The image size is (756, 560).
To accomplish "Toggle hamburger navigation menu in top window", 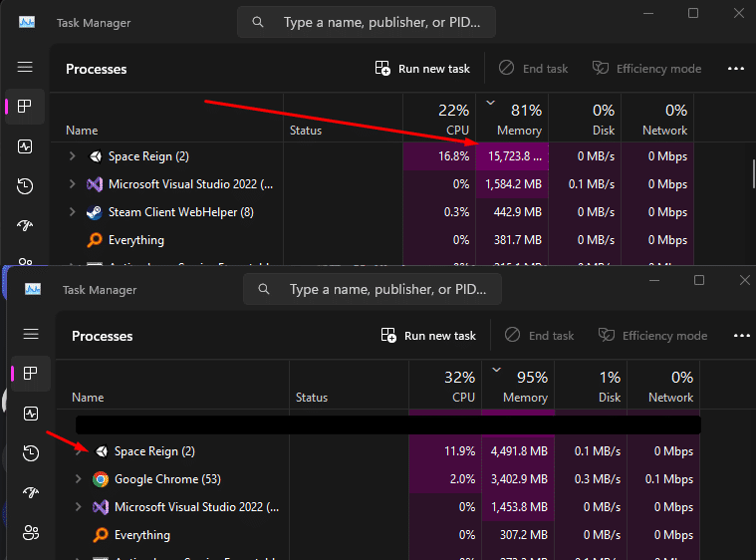I will pos(25,67).
